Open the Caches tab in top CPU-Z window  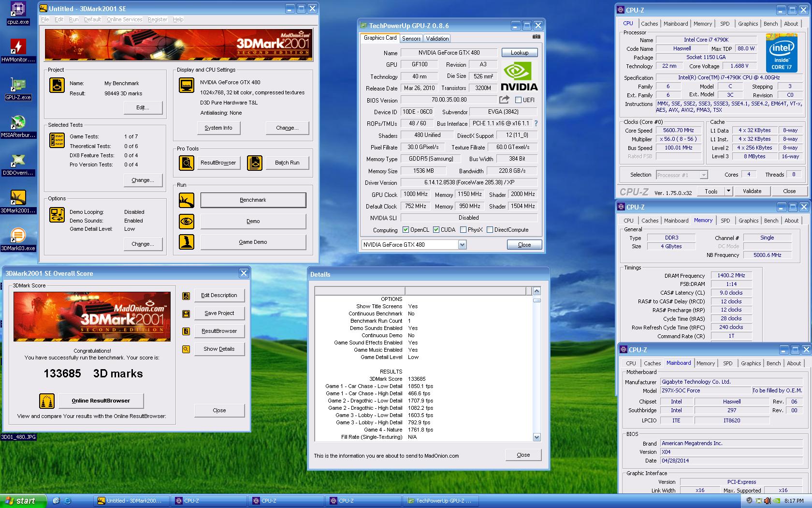[x=649, y=24]
